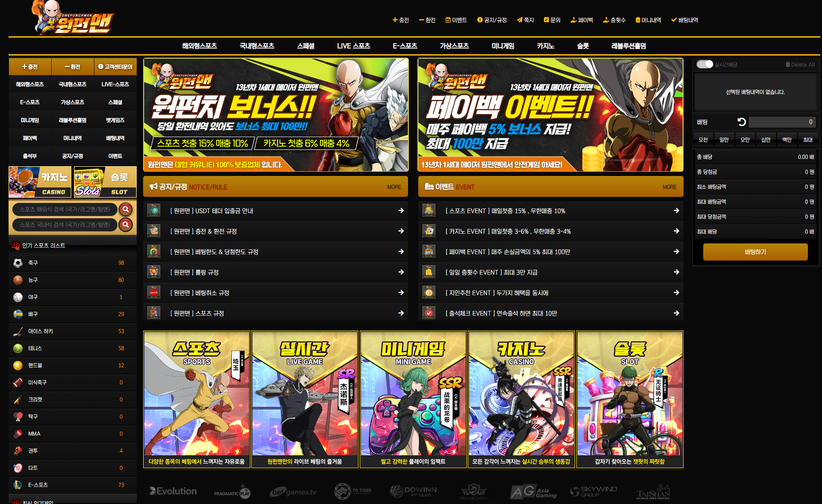822x504 pixels.
Task: Click the Delete All trash icon
Action: pos(787,64)
